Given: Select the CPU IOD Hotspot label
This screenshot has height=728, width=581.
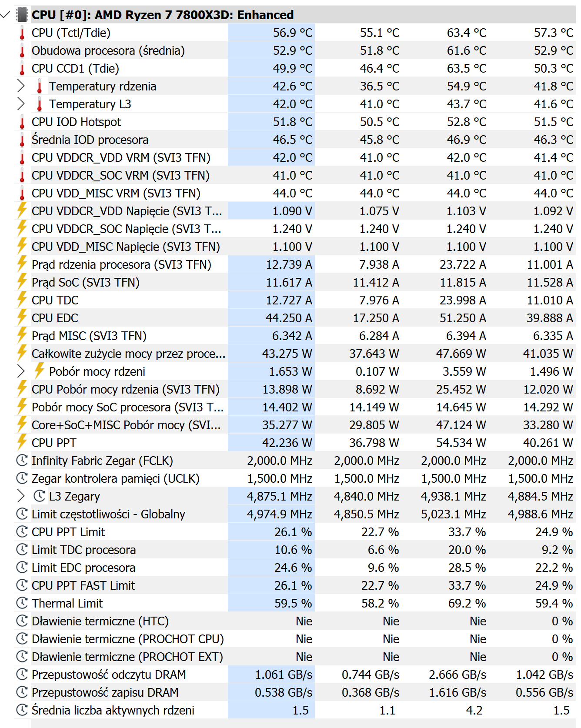Looking at the screenshot, I should pyautogui.click(x=76, y=122).
